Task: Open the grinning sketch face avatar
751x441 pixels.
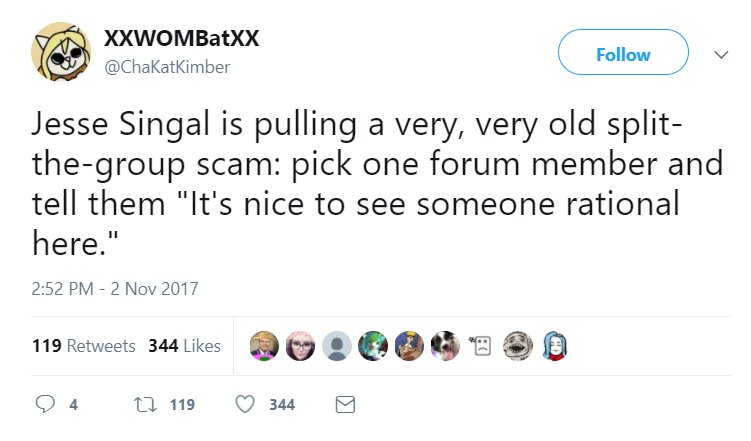Action: (x=518, y=346)
